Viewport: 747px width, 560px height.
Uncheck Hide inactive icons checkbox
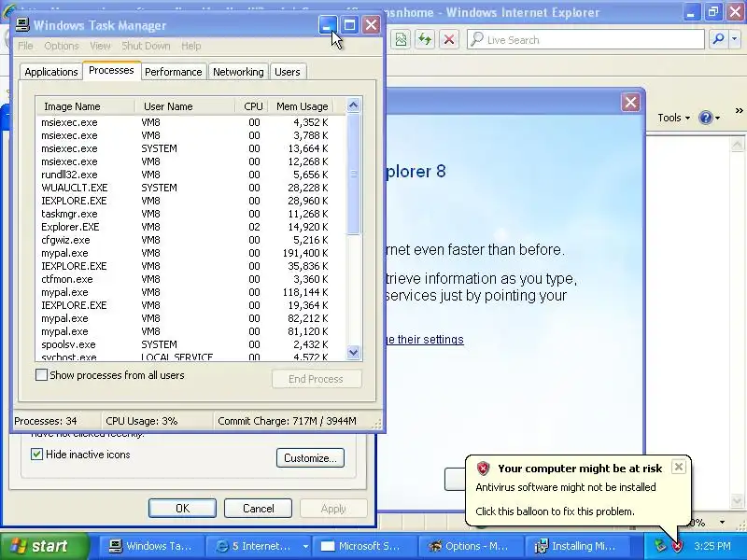[x=36, y=454]
